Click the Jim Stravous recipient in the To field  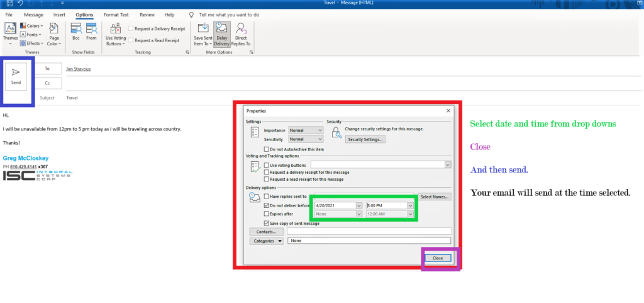[79, 69]
